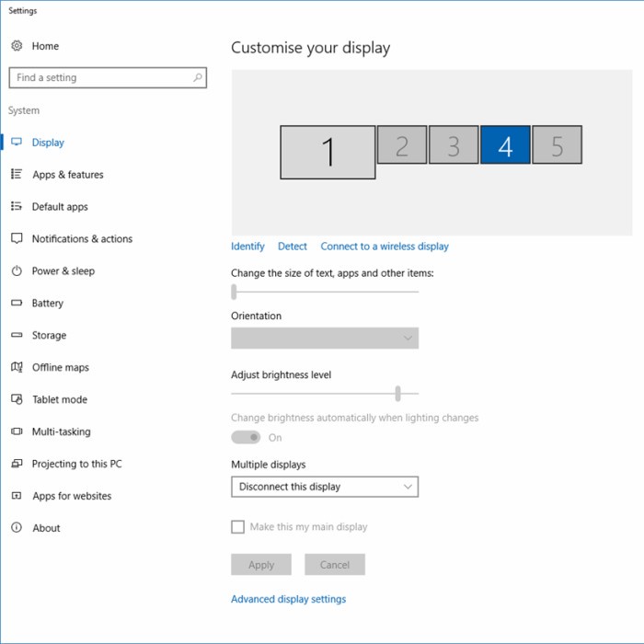Toggle automatic brightness switch
The width and height of the screenshot is (644, 644).
pyautogui.click(x=246, y=438)
